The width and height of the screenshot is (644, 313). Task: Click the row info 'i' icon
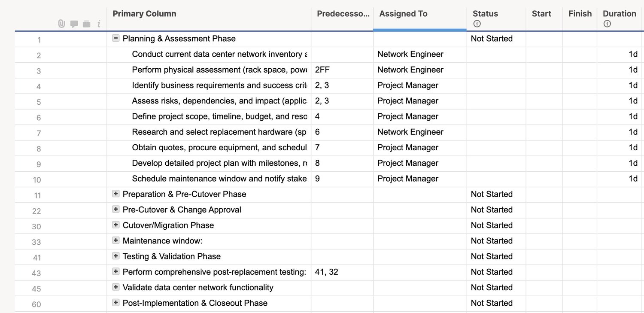click(99, 24)
